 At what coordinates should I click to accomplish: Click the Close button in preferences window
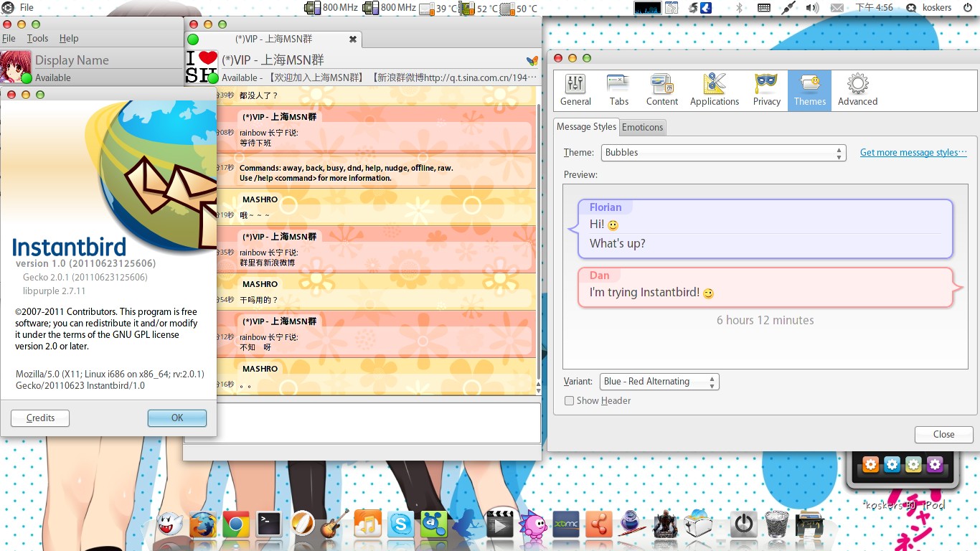click(x=943, y=434)
